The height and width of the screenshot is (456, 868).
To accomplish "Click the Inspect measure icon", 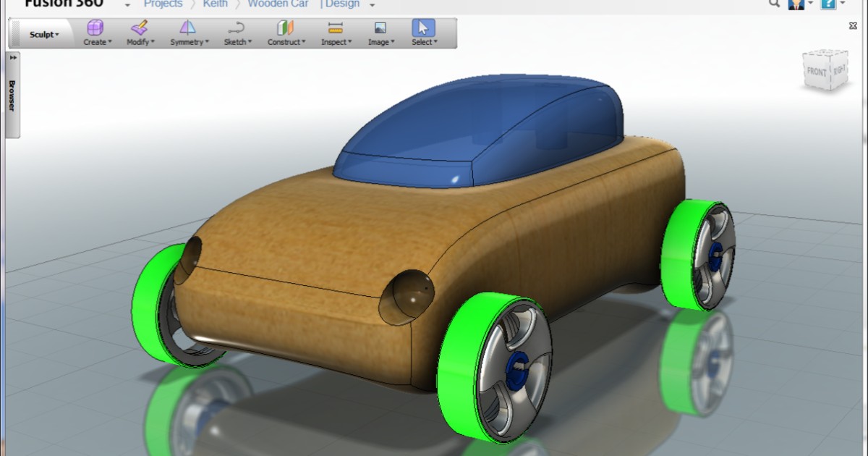I will coord(334,28).
